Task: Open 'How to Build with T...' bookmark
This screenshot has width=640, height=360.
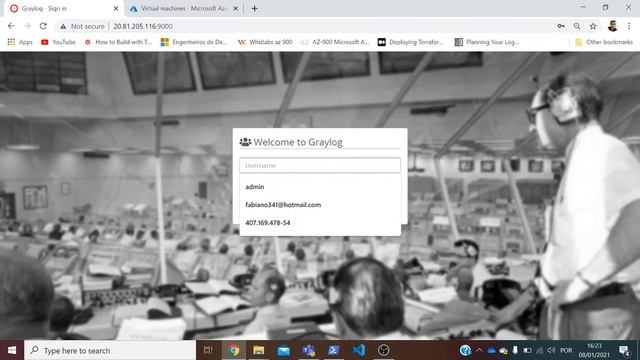Action: pos(118,42)
